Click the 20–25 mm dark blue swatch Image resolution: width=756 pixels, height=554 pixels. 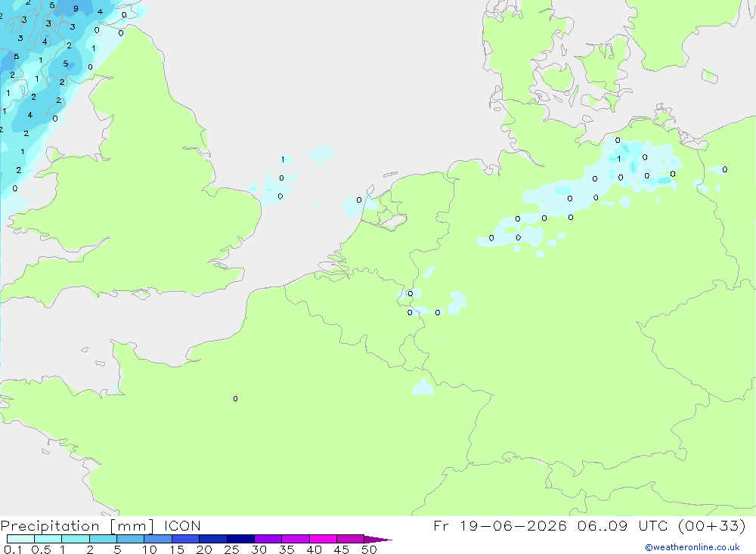[x=212, y=539]
